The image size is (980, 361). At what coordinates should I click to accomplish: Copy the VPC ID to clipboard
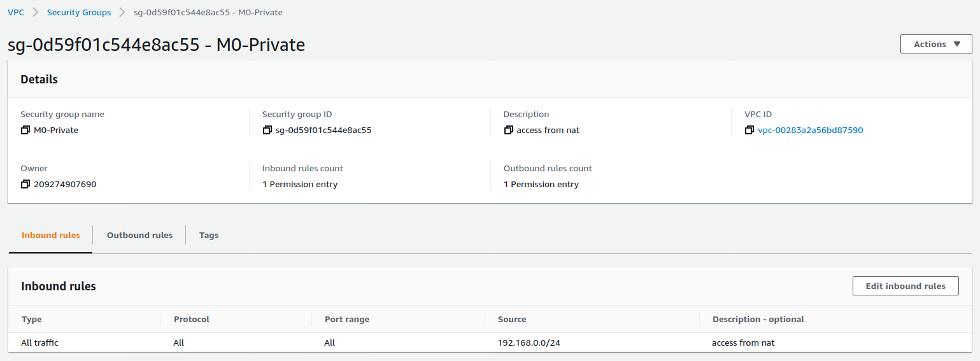point(749,131)
